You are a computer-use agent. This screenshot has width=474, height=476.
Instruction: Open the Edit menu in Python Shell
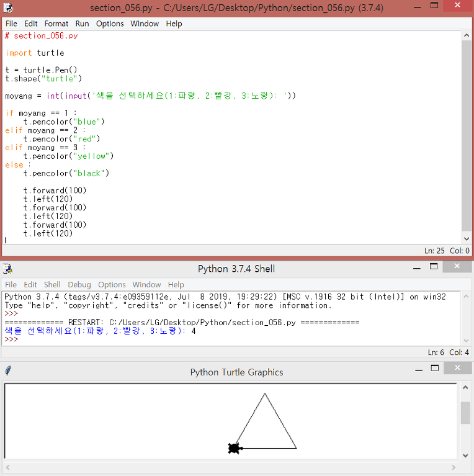tap(30, 284)
